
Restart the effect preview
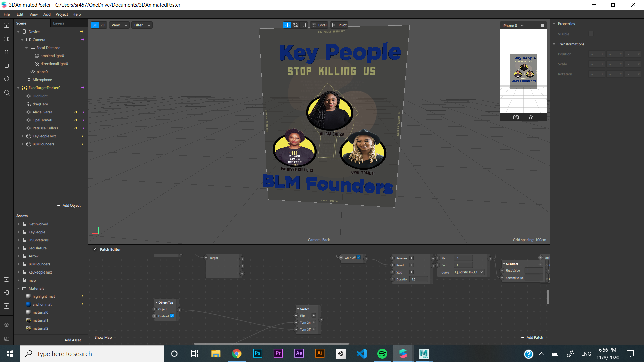[6, 79]
